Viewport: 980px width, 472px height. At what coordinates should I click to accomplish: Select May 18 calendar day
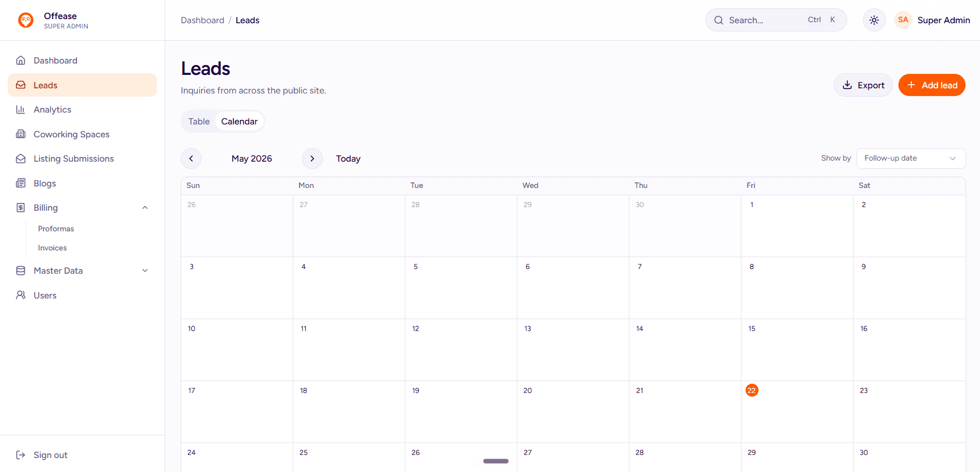pos(349,412)
